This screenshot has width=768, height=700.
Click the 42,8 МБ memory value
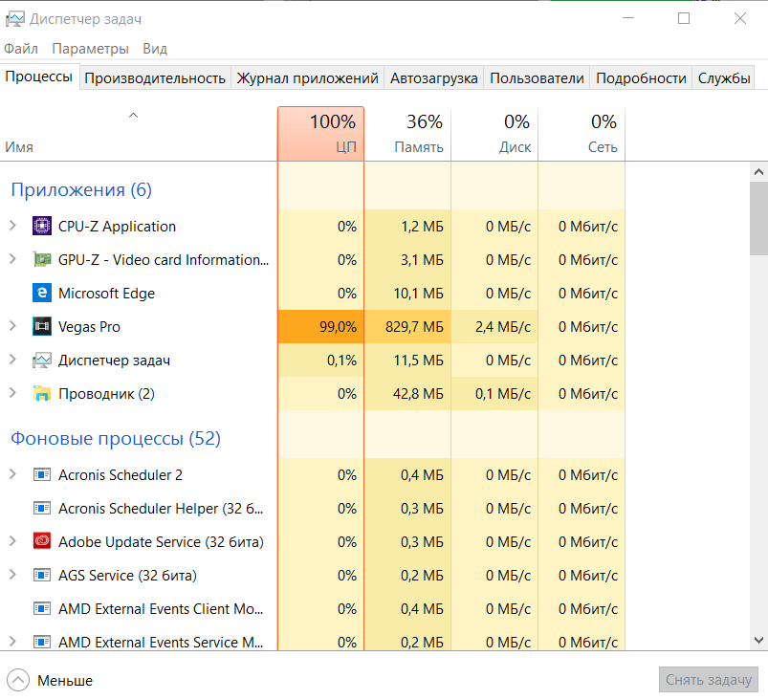[418, 394]
